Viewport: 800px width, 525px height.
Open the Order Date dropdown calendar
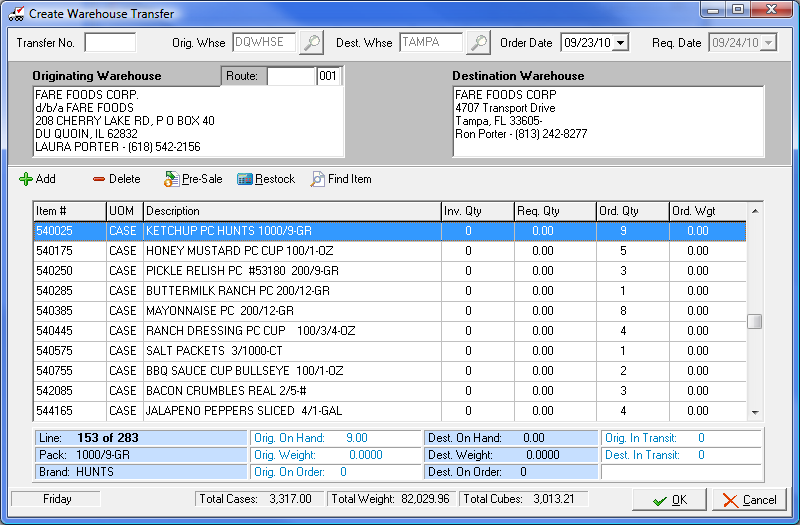(x=620, y=42)
